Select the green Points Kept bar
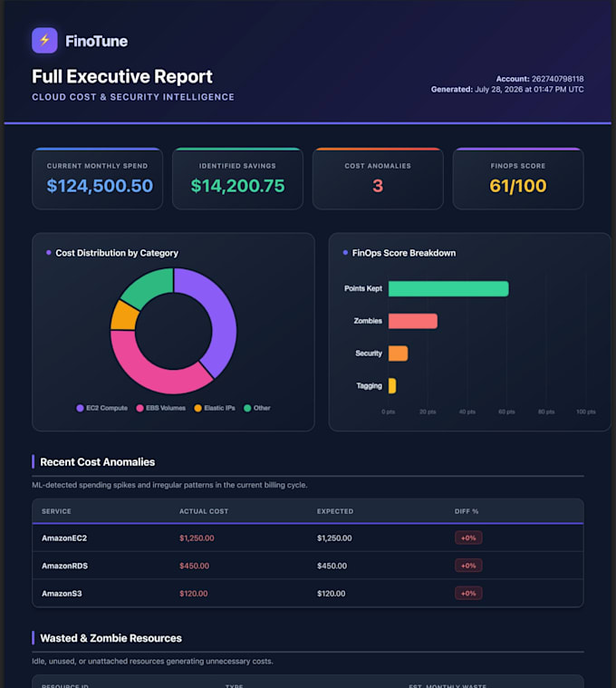Screen dimensions: 616x688 [448, 289]
